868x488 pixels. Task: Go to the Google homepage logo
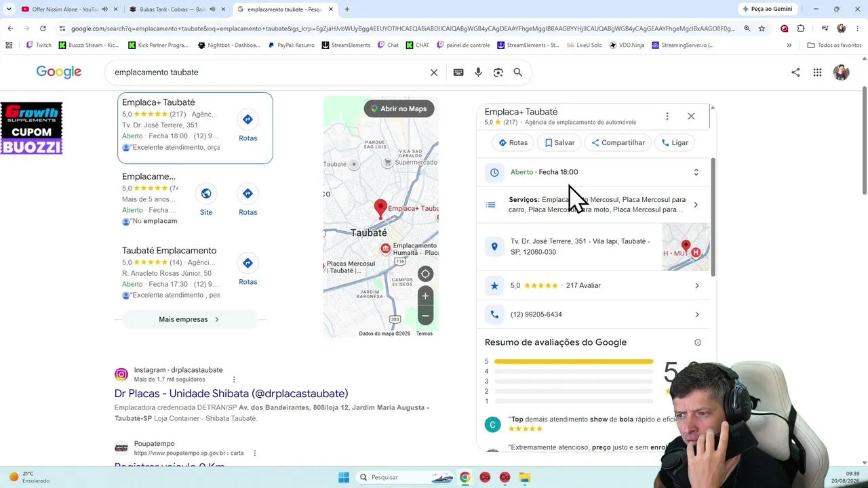tap(59, 73)
